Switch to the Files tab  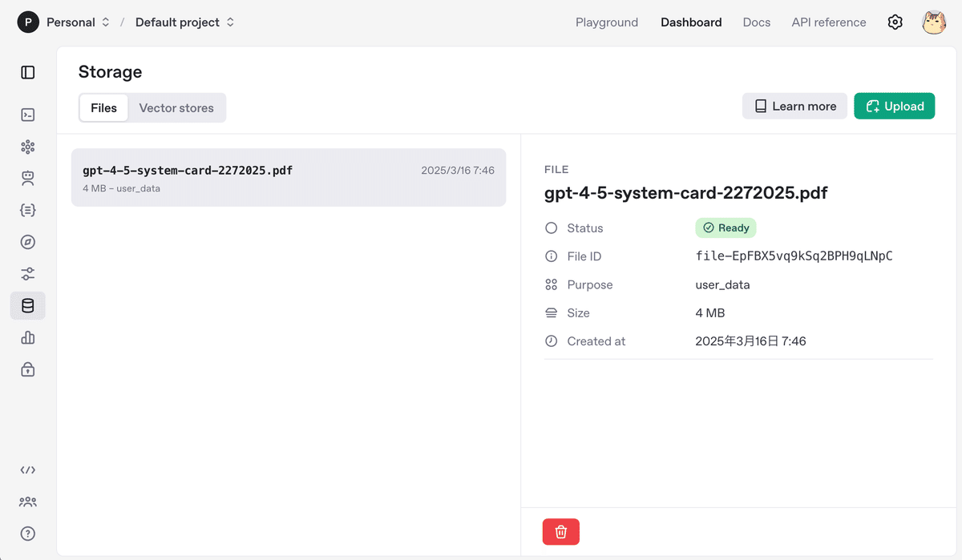point(104,107)
